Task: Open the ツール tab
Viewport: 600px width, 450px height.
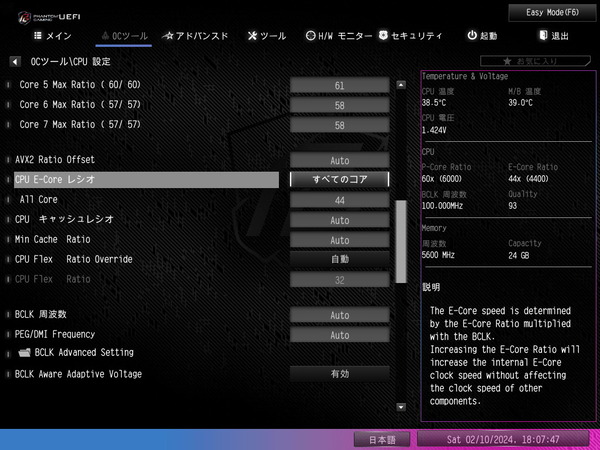Action: tap(266, 36)
